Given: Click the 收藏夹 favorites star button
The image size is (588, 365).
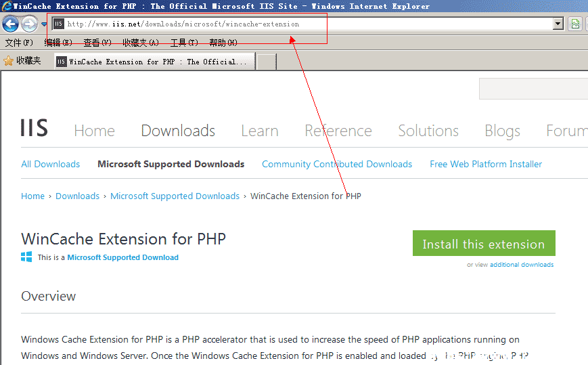Looking at the screenshot, I should (x=22, y=61).
